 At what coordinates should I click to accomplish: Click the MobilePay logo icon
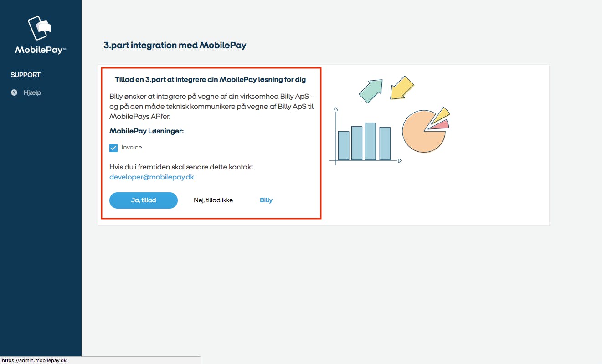coord(40,28)
